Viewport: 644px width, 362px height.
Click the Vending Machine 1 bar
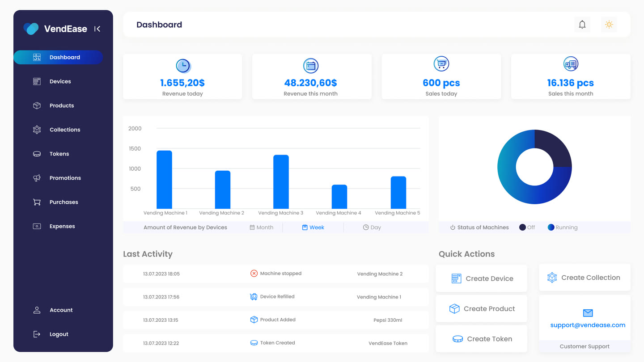coord(164,180)
